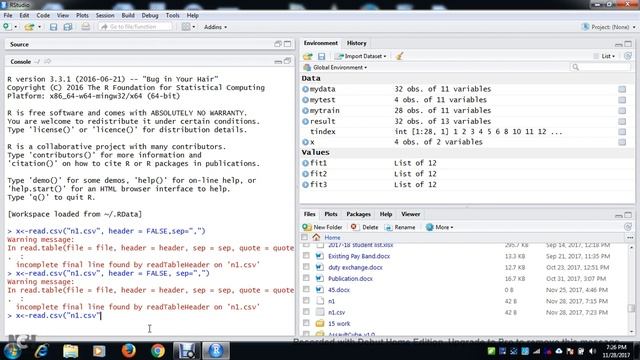Check the duty exchange.docx checkbox

[306, 267]
